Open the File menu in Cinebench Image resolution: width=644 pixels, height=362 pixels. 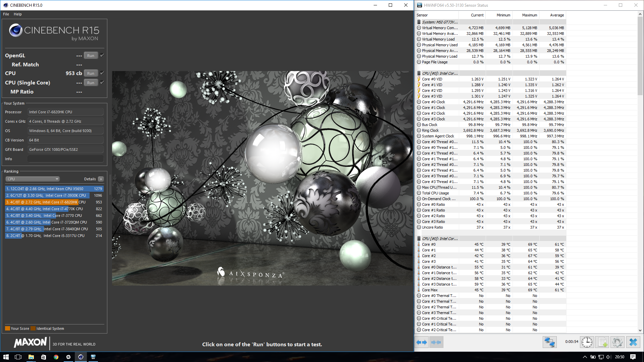pos(6,14)
